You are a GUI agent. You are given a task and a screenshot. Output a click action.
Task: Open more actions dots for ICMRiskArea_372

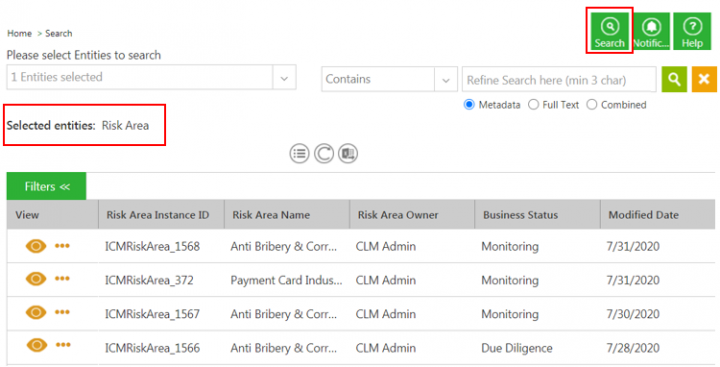pos(62,279)
